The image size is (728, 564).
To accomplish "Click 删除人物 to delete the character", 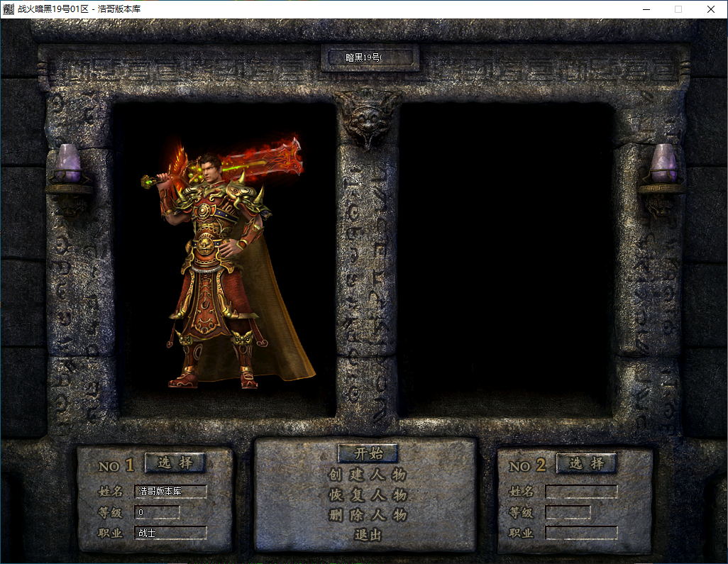I will [368, 515].
